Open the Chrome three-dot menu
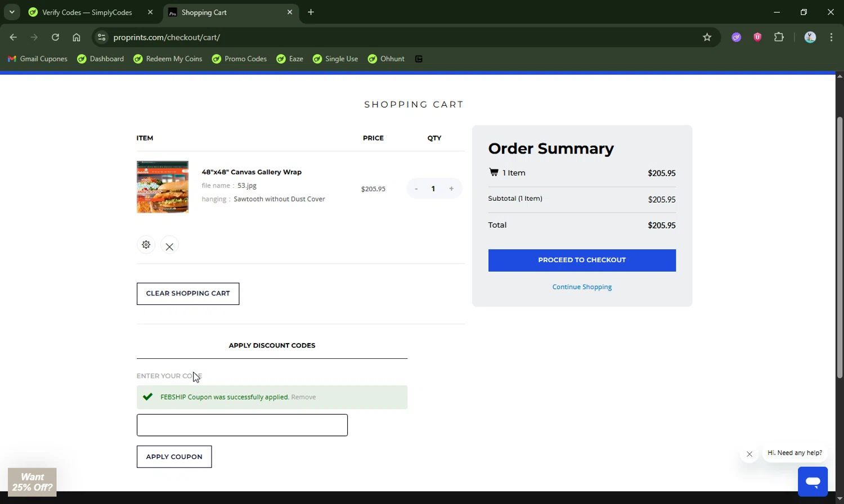This screenshot has height=504, width=844. click(831, 37)
